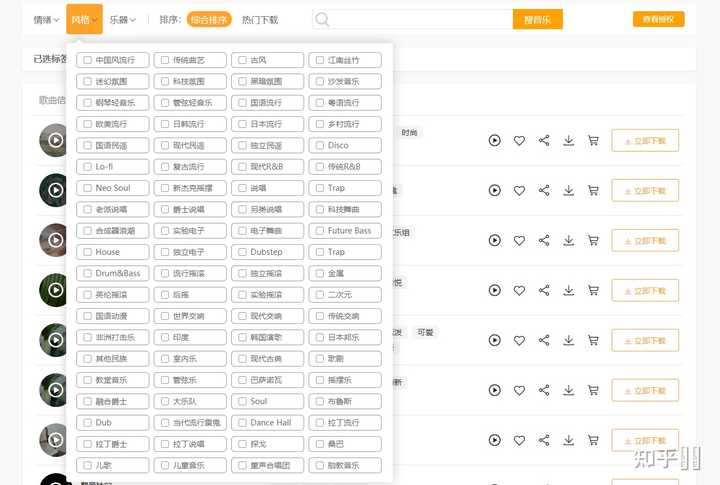Favorite the first song with the heart icon
Screen dimensions: 720x485
pos(519,141)
